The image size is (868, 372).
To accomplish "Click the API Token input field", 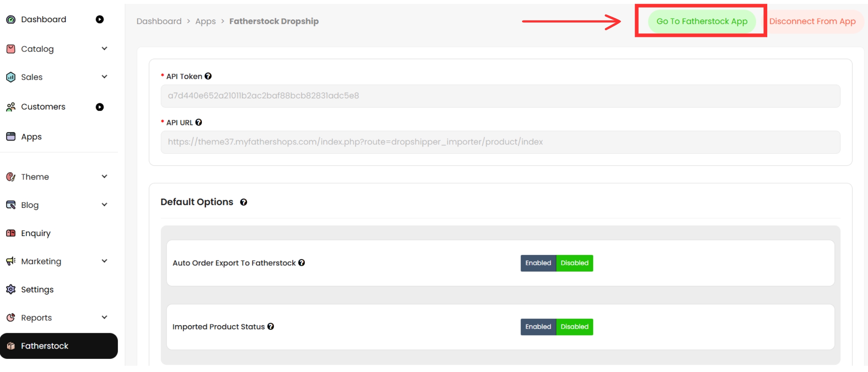I will point(500,96).
